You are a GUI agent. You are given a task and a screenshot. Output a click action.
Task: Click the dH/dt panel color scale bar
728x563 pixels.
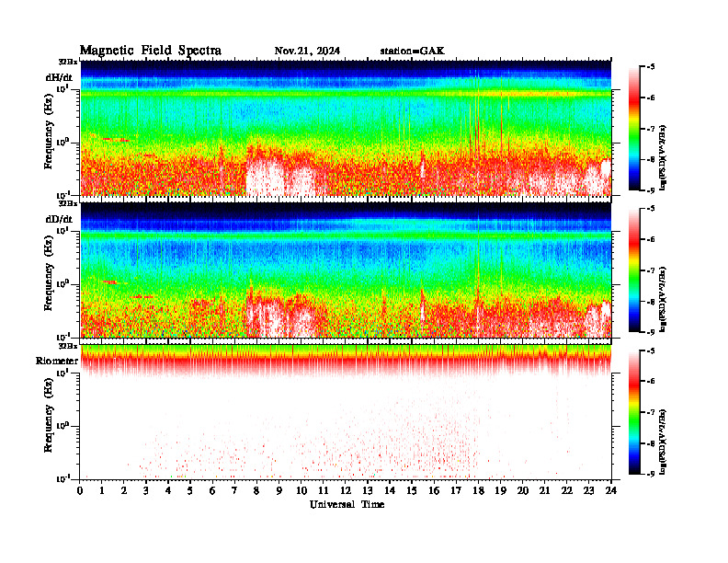click(634, 129)
